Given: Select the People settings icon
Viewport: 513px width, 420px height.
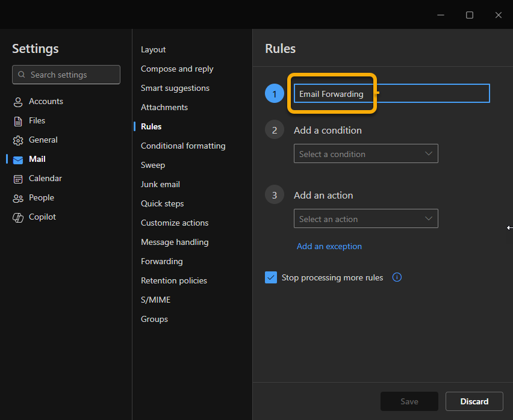Looking at the screenshot, I should click(x=18, y=197).
